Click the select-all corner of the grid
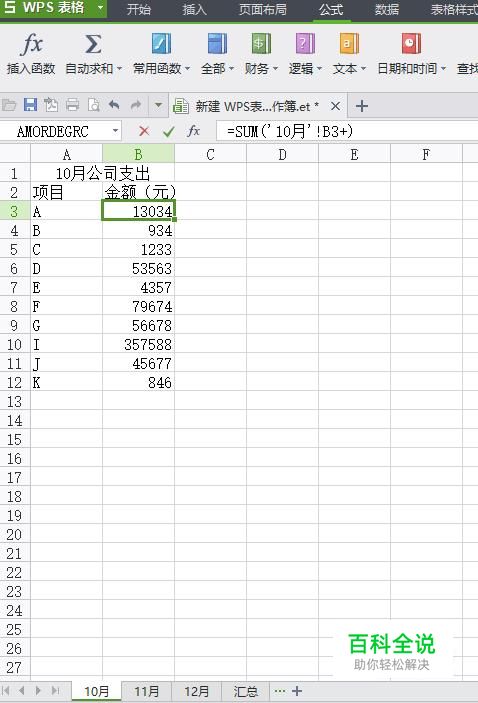Screen dimensions: 478x703 pos(15,154)
